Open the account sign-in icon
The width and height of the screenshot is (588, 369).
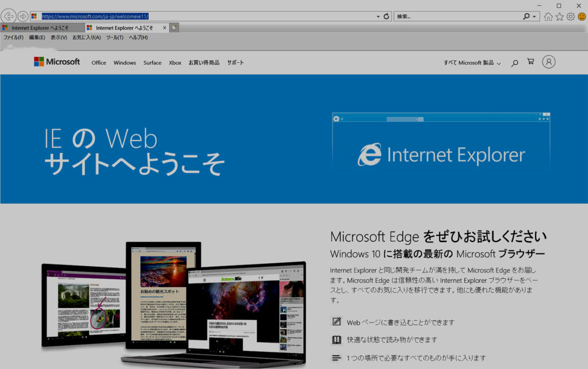pyautogui.click(x=548, y=62)
